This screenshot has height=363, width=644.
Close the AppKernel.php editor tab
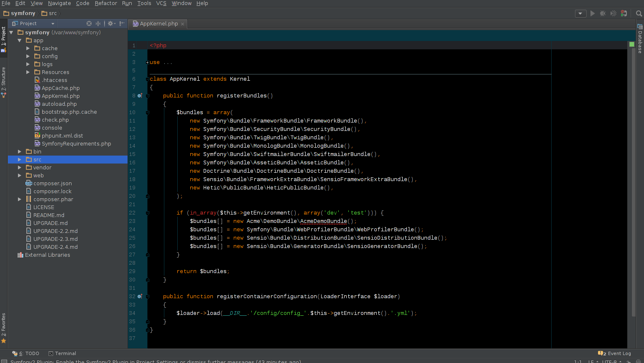point(182,24)
